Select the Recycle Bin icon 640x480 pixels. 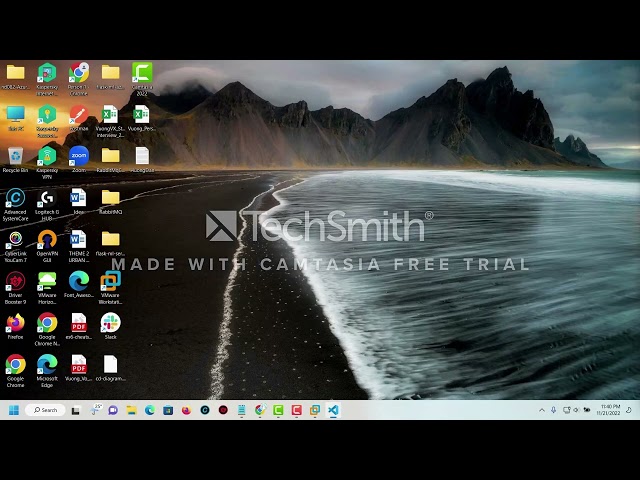click(15, 156)
